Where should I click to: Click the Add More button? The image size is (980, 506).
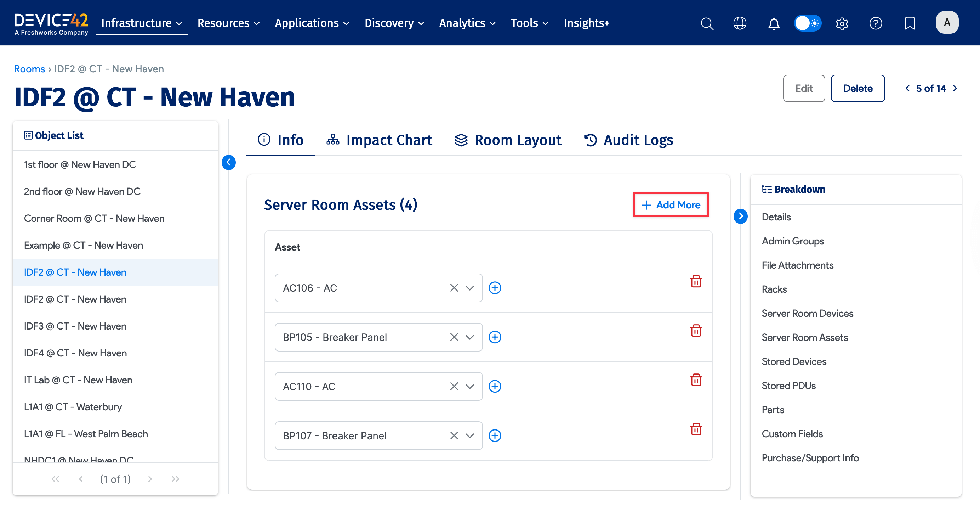click(670, 205)
